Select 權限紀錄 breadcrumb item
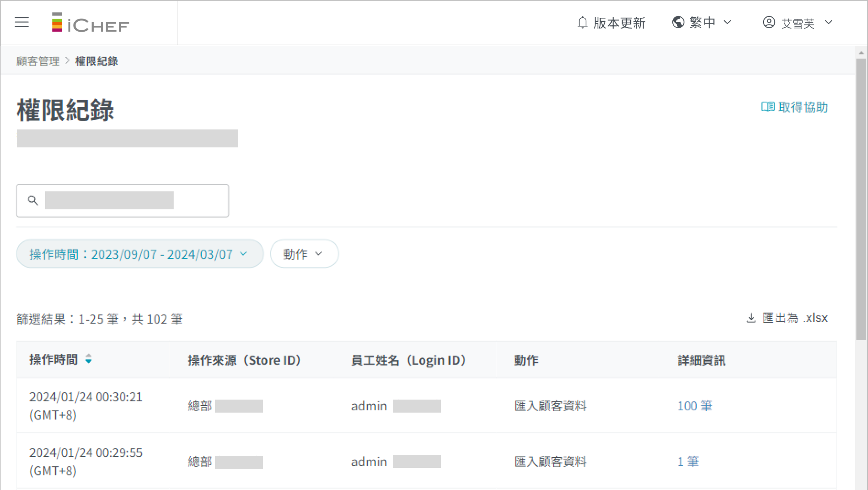The image size is (868, 490). coord(96,61)
